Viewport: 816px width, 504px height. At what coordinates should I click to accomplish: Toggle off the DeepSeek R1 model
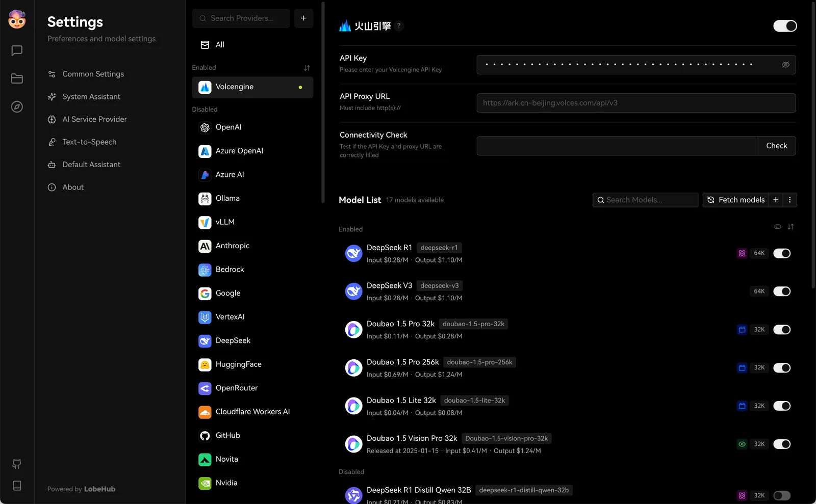(781, 253)
